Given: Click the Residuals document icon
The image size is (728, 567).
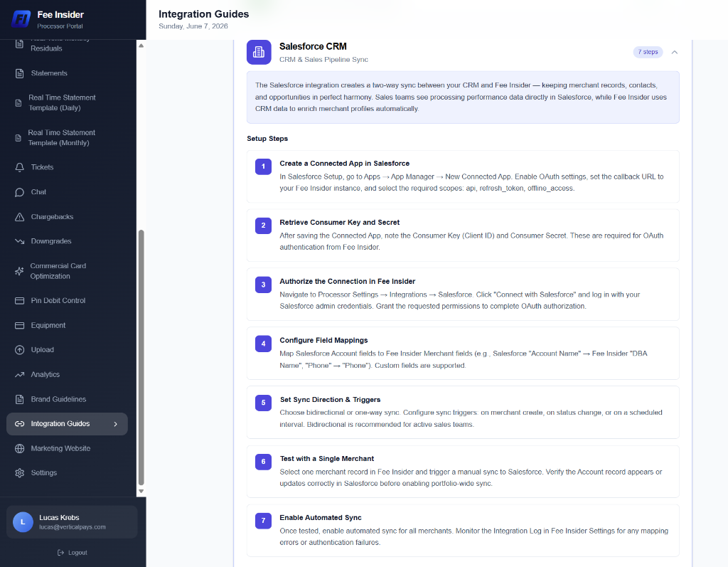Looking at the screenshot, I should click(x=19, y=44).
